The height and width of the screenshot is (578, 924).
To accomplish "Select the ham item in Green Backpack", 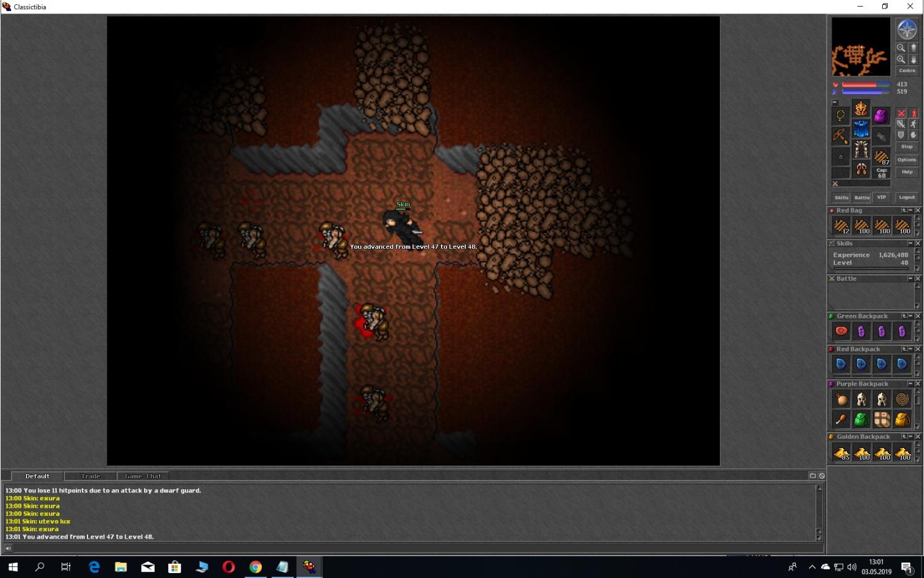I will (x=841, y=332).
